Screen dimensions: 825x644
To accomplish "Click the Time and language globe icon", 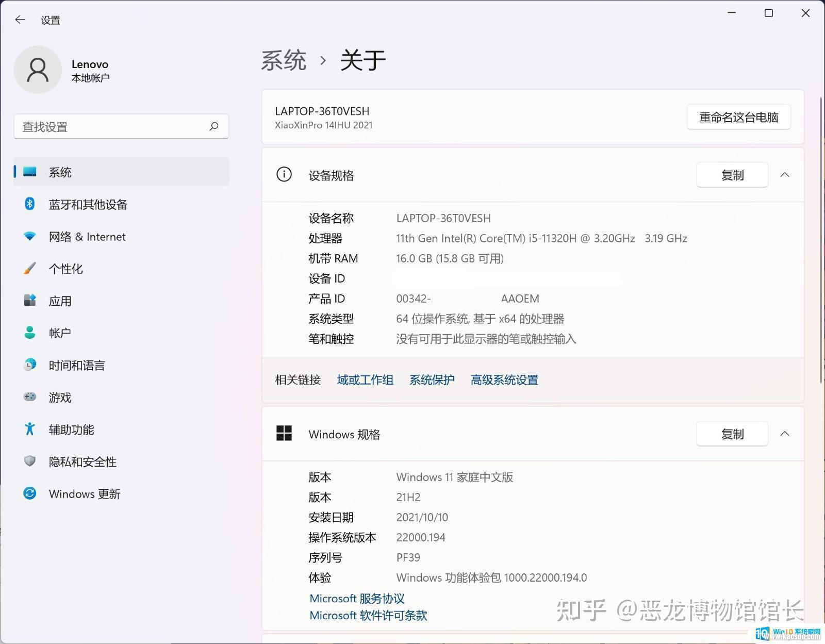I will (30, 365).
